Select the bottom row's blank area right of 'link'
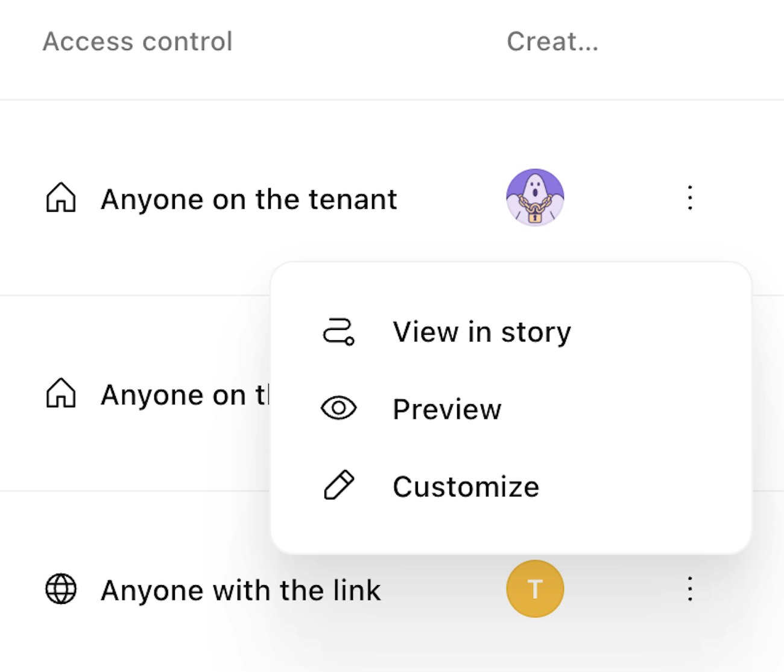The height and width of the screenshot is (672, 784). [443, 590]
